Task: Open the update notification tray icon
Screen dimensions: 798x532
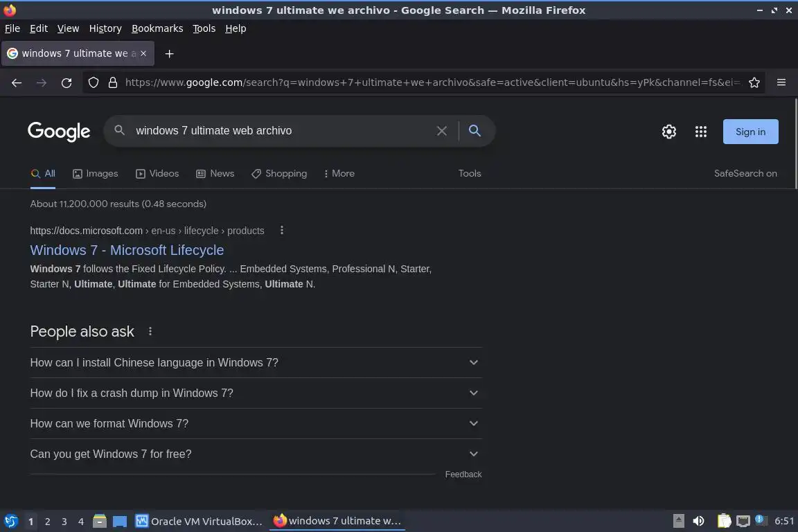Action: 761,520
